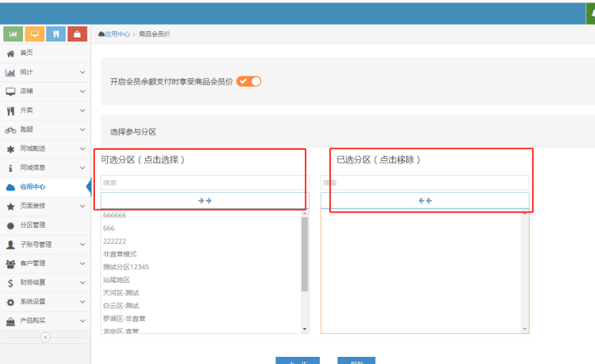
Task: Click the blue fork-knife shortcut icon
Action: click(56, 33)
